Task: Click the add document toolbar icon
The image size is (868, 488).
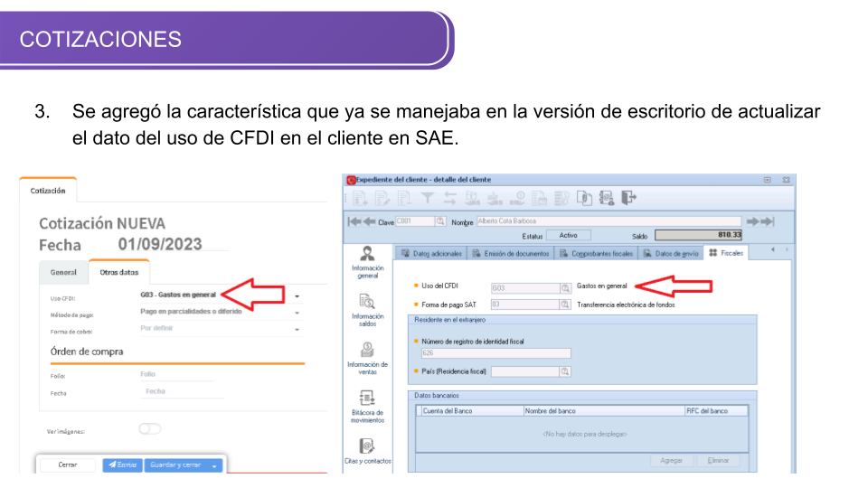Action: click(360, 198)
